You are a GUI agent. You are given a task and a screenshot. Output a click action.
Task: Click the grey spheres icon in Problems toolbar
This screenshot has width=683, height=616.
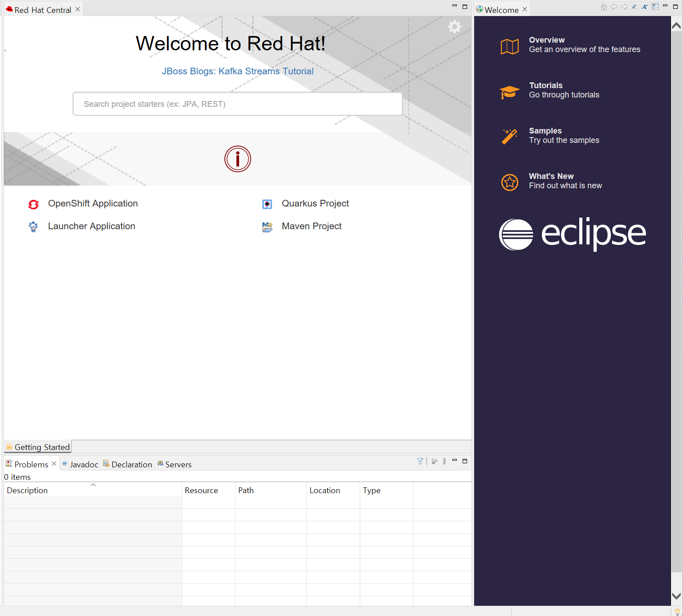434,461
